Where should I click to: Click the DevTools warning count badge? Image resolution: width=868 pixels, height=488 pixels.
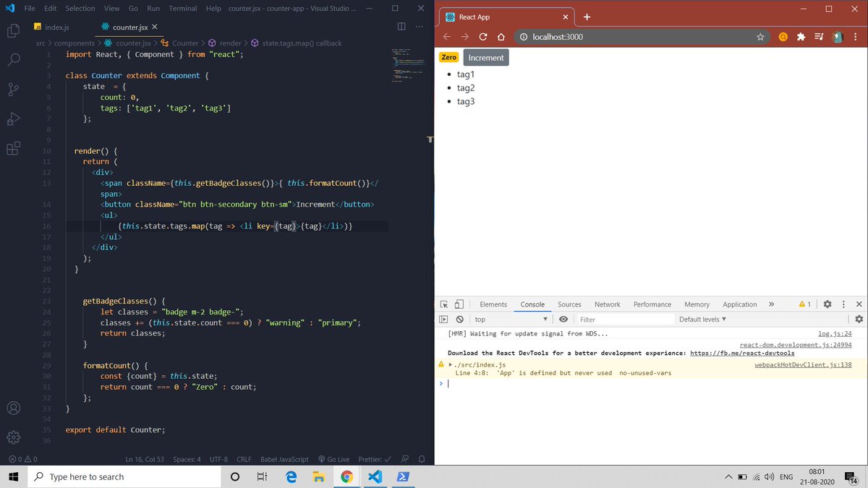(x=805, y=304)
